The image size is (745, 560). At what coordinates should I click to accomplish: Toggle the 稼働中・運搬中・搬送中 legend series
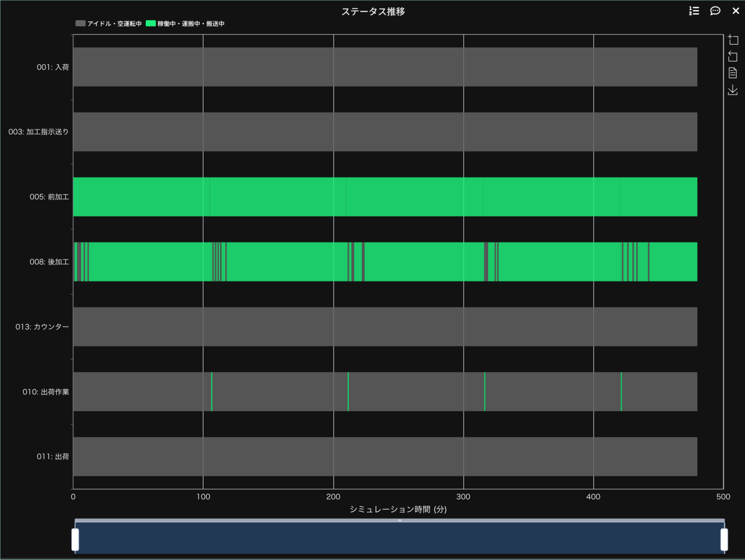[x=185, y=24]
